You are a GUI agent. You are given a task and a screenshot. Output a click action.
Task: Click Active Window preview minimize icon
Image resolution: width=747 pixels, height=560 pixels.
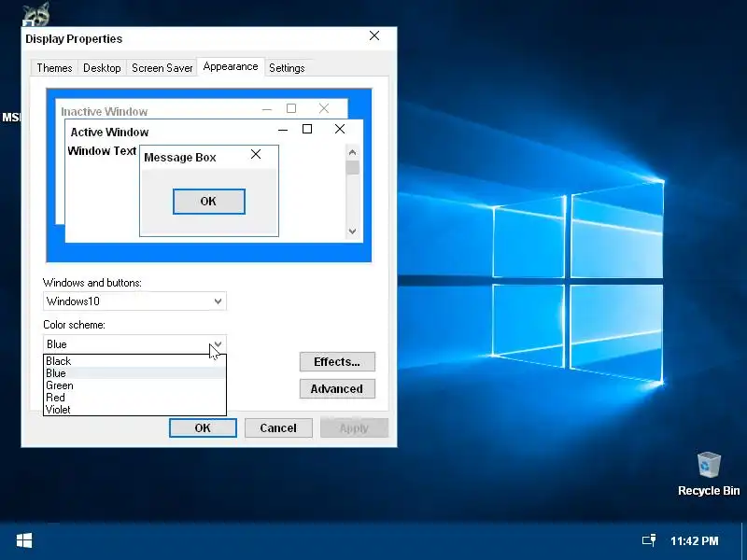283,130
